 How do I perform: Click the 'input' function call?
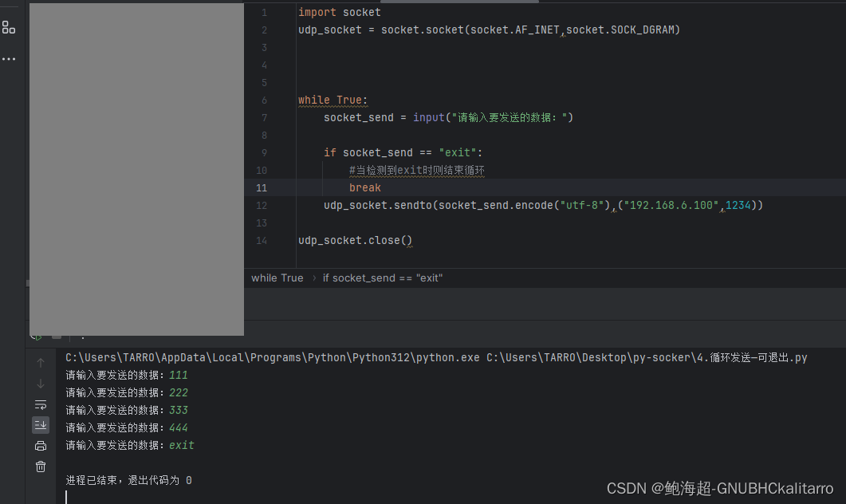click(x=428, y=118)
